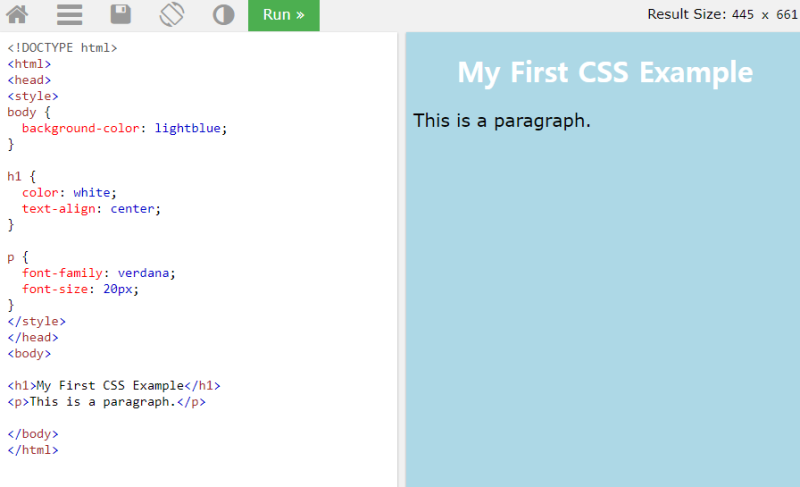Click the rotate orientation icon
This screenshot has height=487, width=800.
click(x=172, y=15)
